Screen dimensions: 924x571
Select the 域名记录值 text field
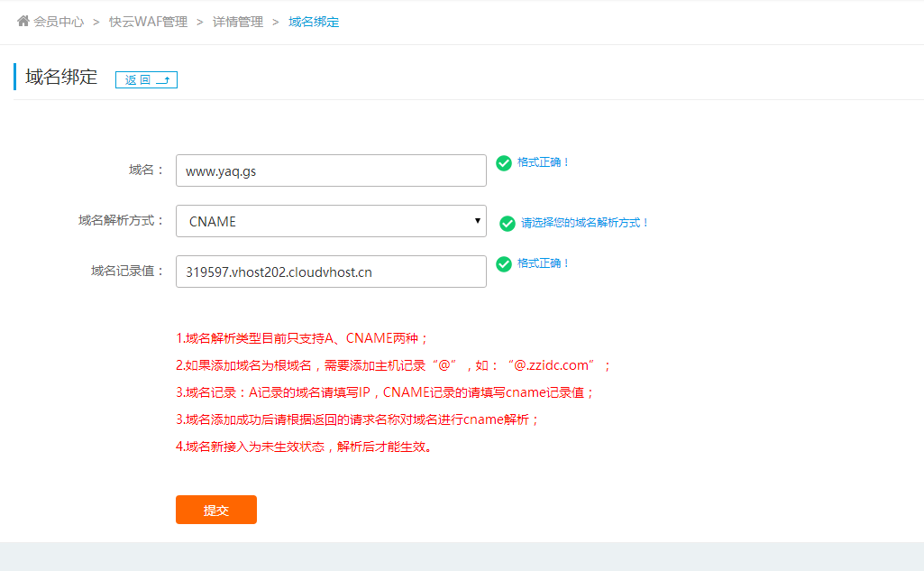click(x=331, y=271)
